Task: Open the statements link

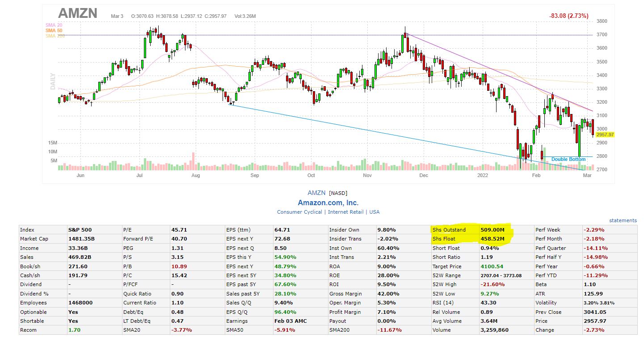Action: tap(623, 220)
